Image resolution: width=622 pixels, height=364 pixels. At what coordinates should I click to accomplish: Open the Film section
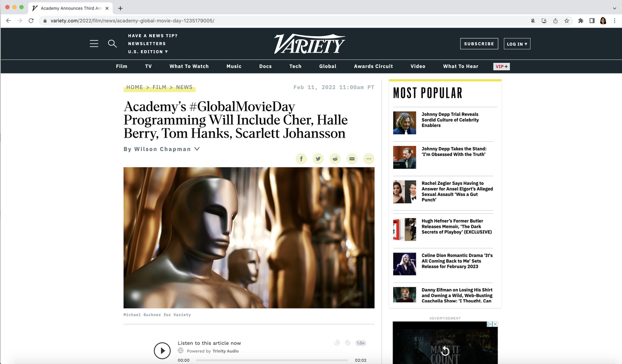(121, 66)
